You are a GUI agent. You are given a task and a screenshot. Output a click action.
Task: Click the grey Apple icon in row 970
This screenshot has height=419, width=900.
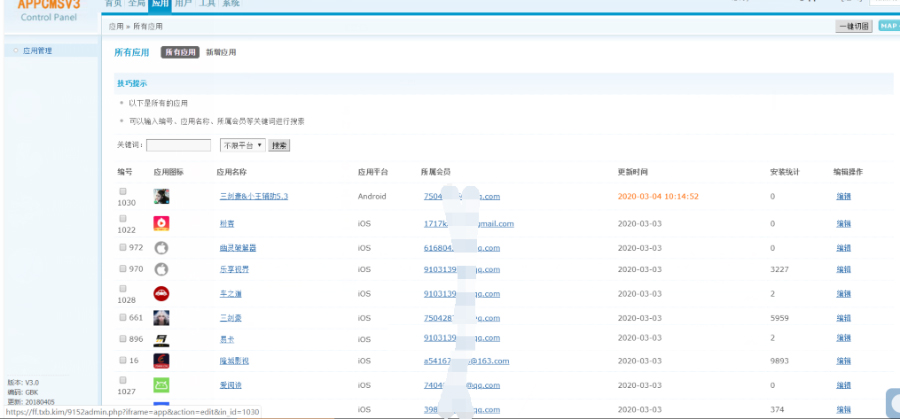coord(161,269)
